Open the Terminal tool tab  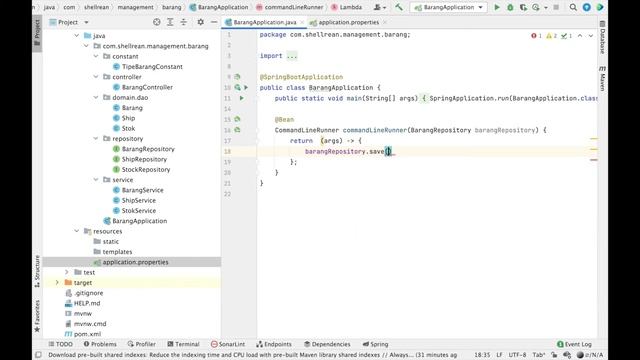click(x=183, y=344)
